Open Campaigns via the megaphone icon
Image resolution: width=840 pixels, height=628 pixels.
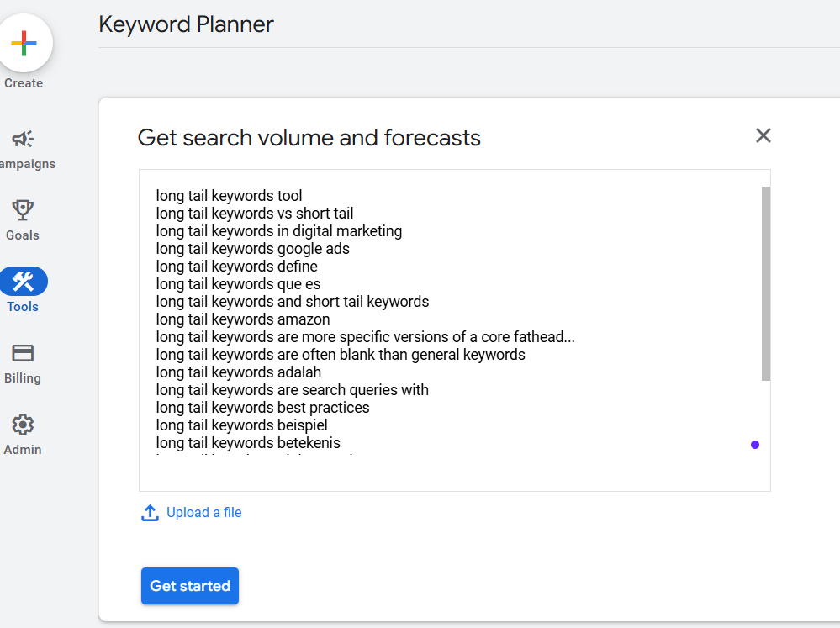click(x=23, y=140)
